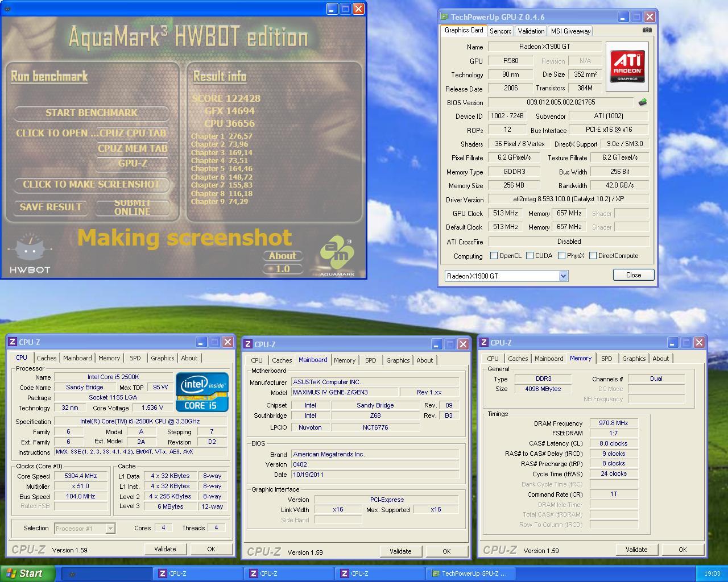
Task: Click the Core Speed value 5304.4 MHz
Action: 81,476
